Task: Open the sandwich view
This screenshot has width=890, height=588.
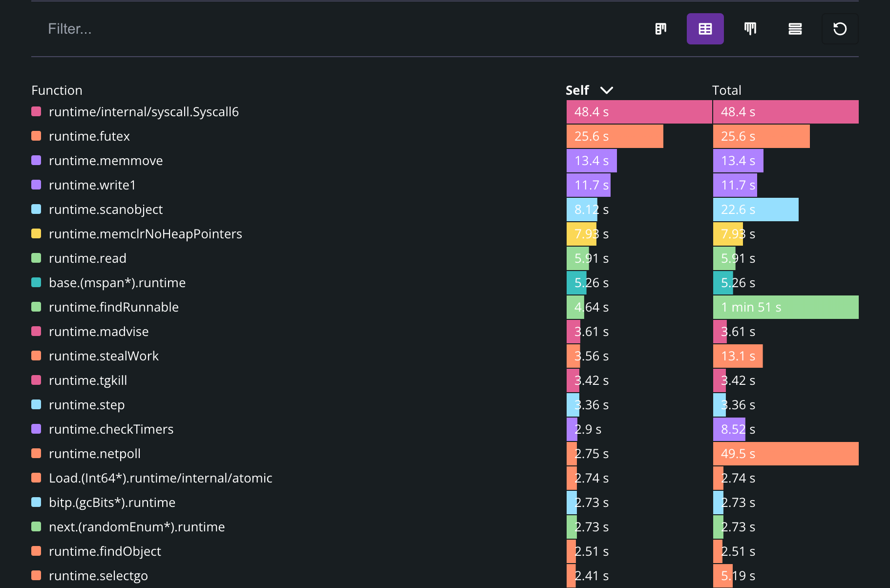Action: click(x=795, y=29)
